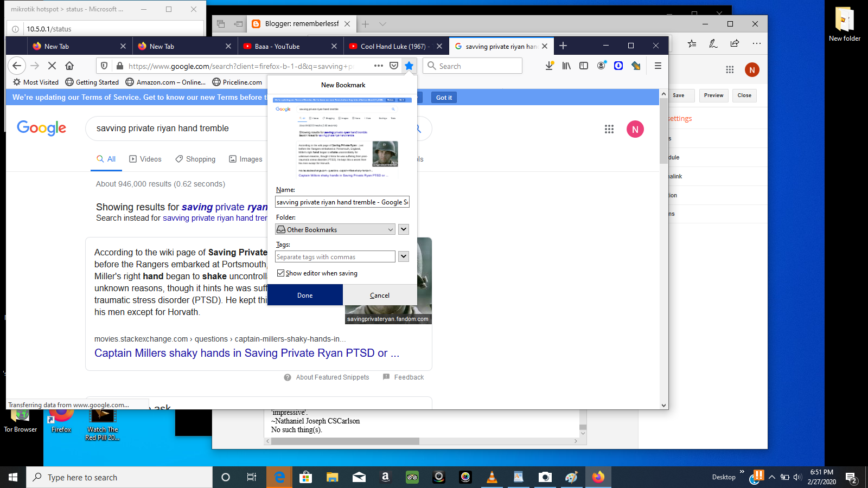Click the blue bookmark star in the address bar
868x488 pixels.
click(409, 66)
